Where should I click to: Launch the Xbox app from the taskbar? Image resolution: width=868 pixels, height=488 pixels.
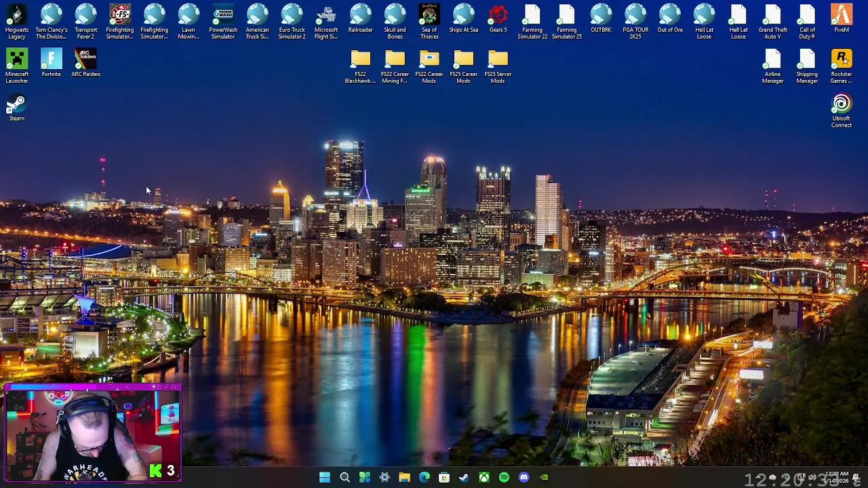coord(484,478)
